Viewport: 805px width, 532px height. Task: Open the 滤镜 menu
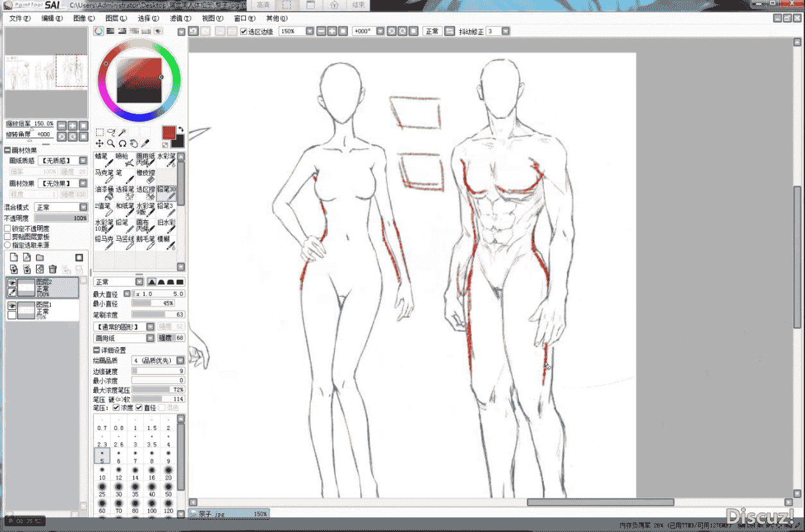(181, 18)
